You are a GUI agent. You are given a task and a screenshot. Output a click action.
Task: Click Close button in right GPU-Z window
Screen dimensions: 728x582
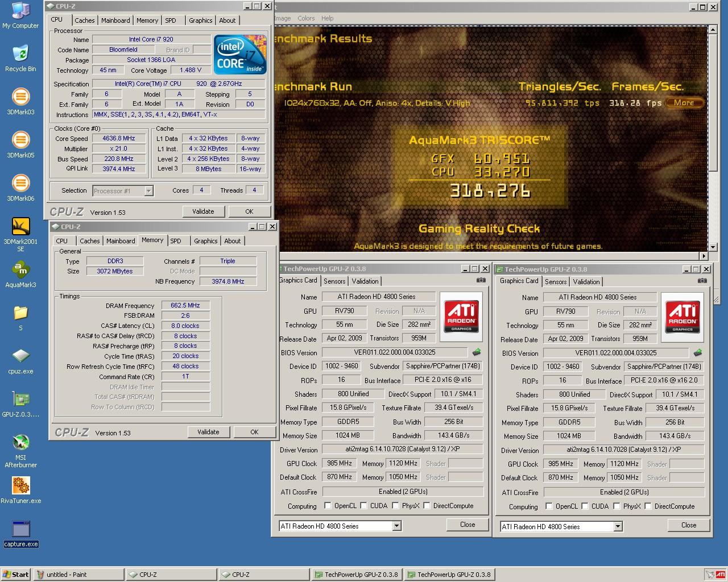pyautogui.click(x=689, y=525)
